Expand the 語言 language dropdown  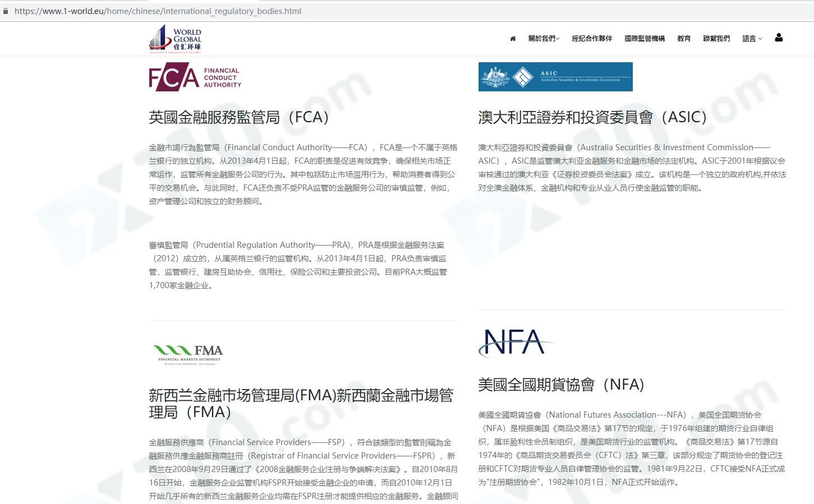752,39
